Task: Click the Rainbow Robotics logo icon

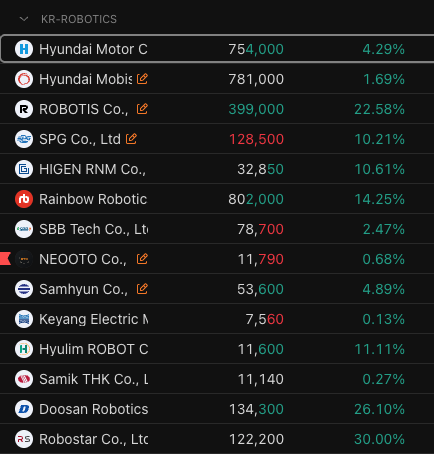Action: (x=24, y=199)
